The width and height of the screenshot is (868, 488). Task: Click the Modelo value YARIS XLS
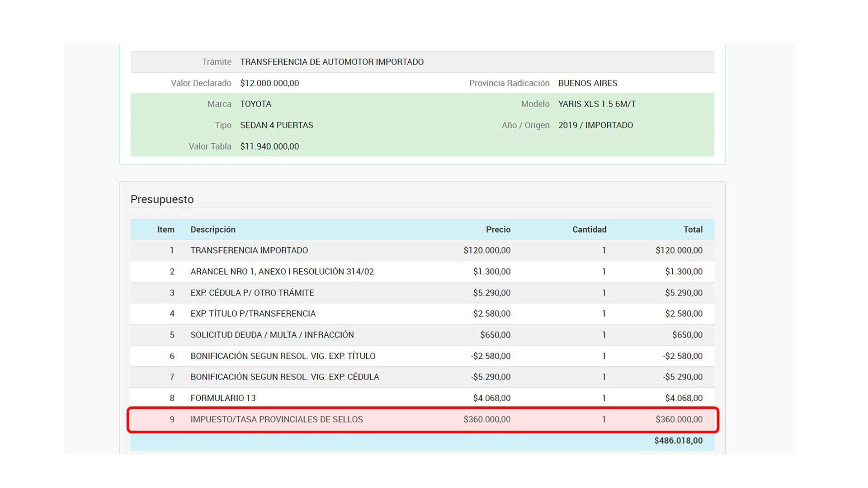tap(597, 104)
